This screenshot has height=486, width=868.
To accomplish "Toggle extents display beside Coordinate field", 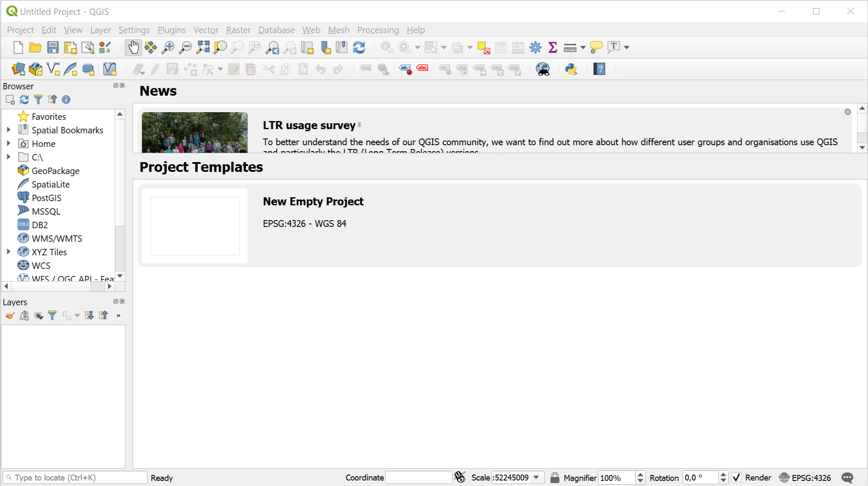I will [x=460, y=477].
